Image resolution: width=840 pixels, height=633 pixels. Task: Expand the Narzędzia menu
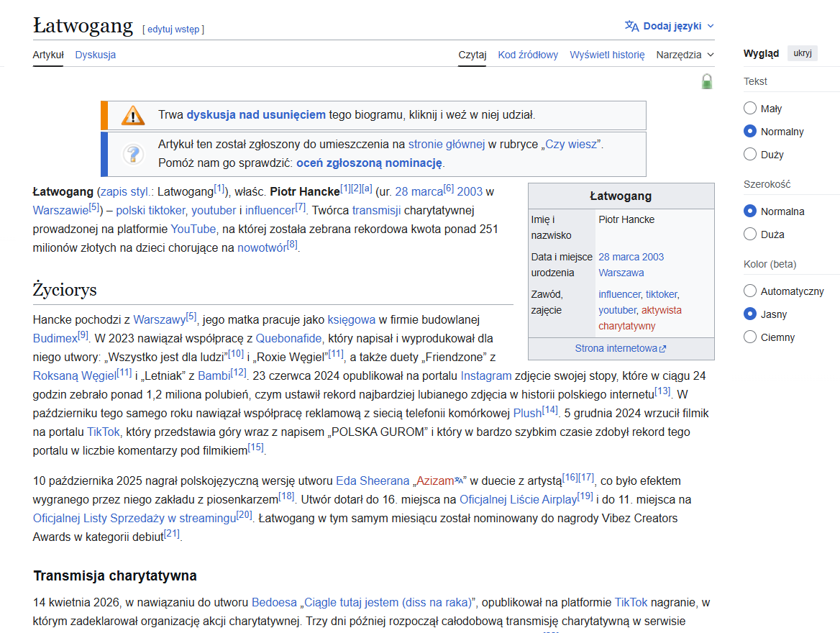685,55
